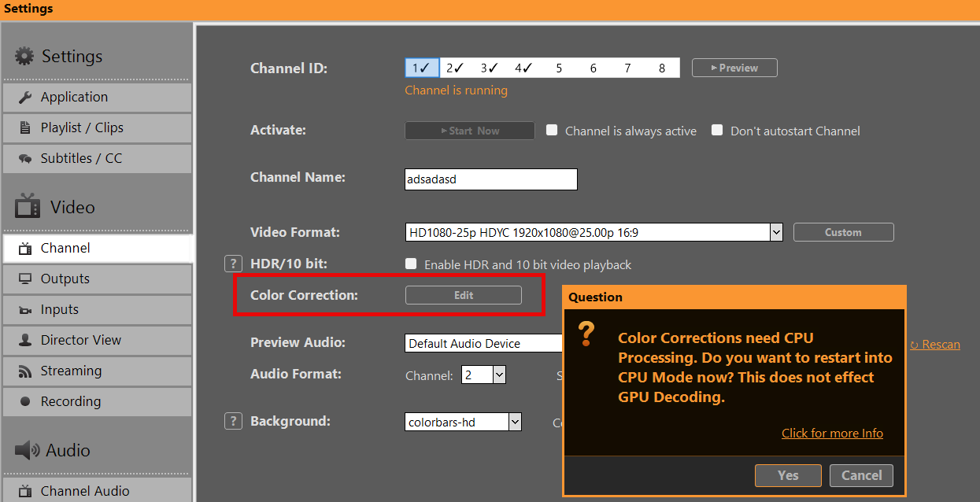Open the Video Format dropdown
Image resolution: width=980 pixels, height=502 pixels.
(775, 232)
